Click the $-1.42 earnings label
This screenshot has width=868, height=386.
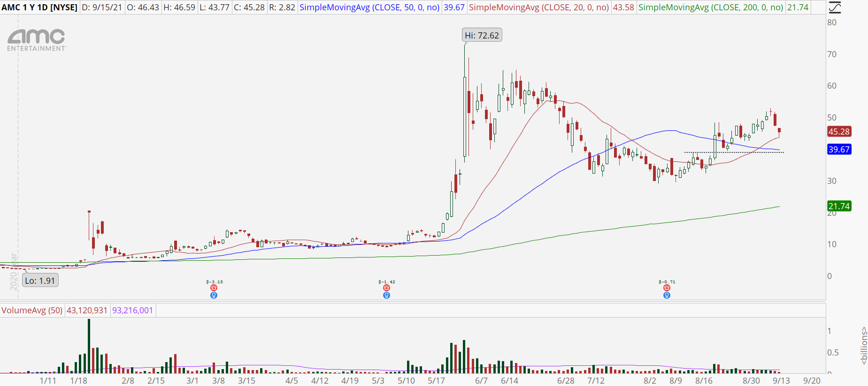pyautogui.click(x=387, y=282)
